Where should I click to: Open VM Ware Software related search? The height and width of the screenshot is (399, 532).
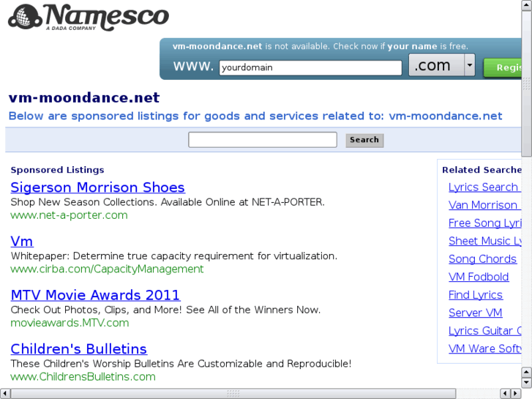pos(484,348)
